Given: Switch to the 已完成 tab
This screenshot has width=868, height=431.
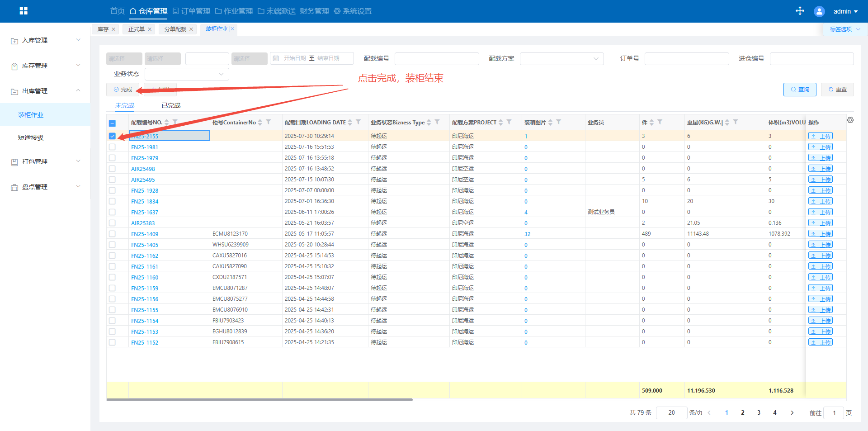Looking at the screenshot, I should point(171,105).
